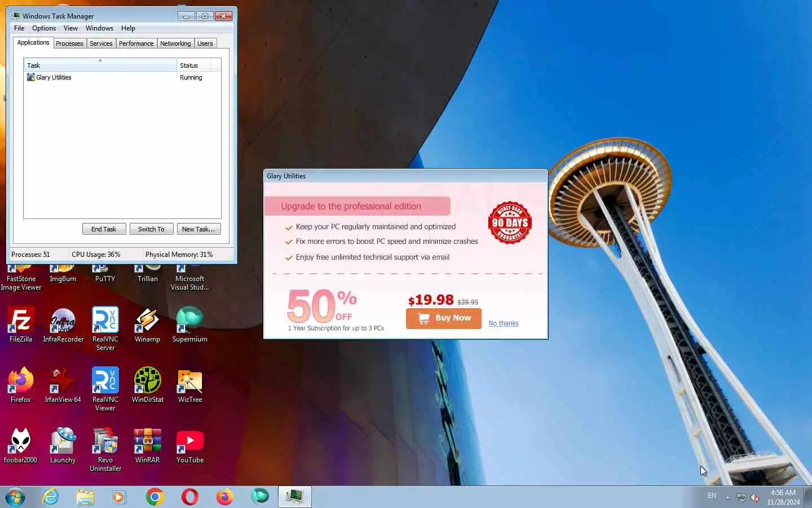The height and width of the screenshot is (508, 812).
Task: Open Task Manager View menu
Action: point(70,28)
